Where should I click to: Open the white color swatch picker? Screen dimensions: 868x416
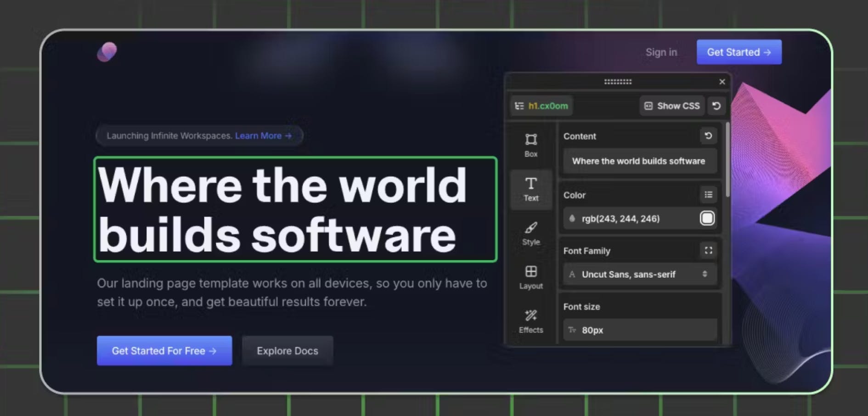[707, 218]
